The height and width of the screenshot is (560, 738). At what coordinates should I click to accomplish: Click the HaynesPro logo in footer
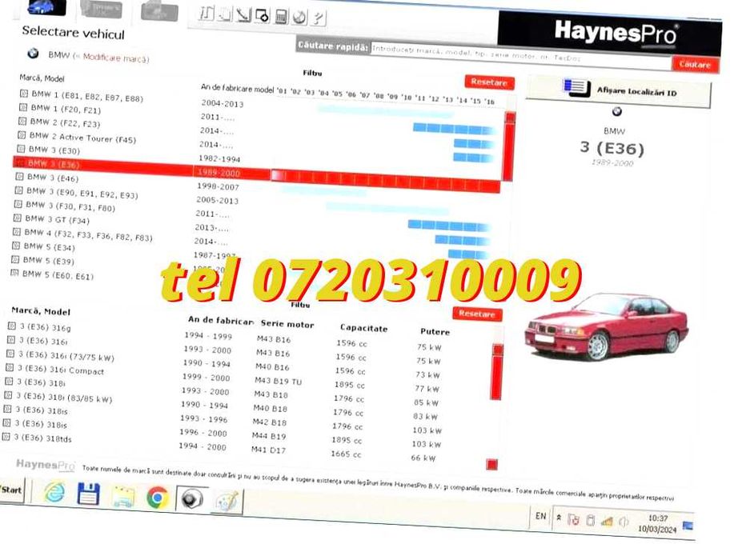pos(46,465)
